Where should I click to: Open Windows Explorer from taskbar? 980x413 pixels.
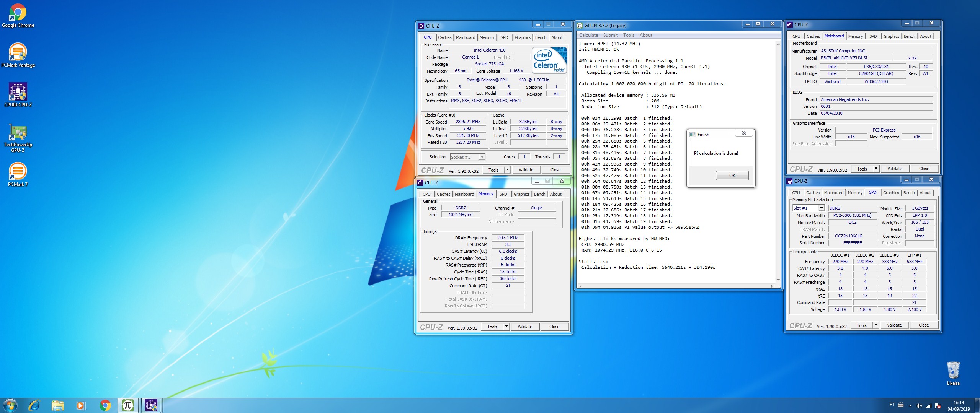57,405
